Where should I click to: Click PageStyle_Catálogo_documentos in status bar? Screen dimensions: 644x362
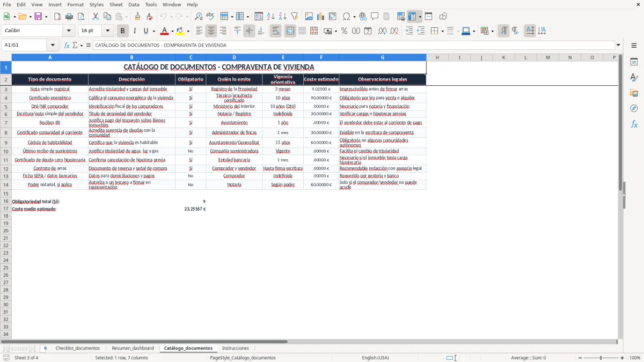point(243,358)
